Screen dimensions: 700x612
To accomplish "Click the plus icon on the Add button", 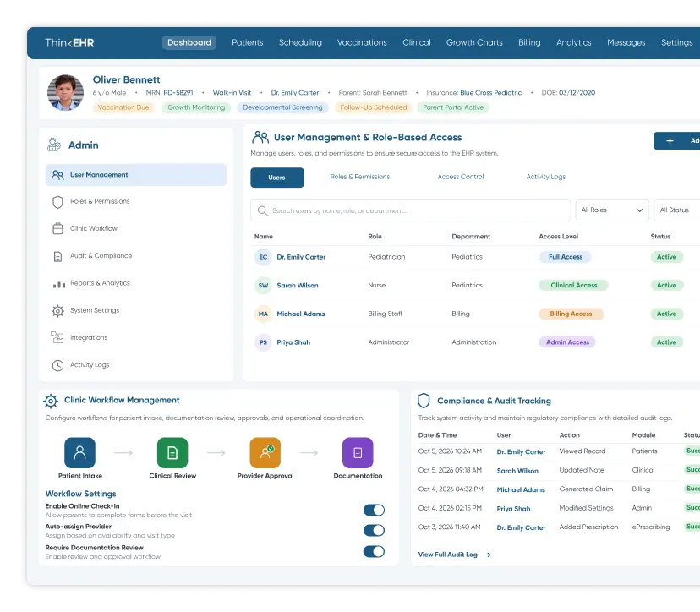I will 670,141.
